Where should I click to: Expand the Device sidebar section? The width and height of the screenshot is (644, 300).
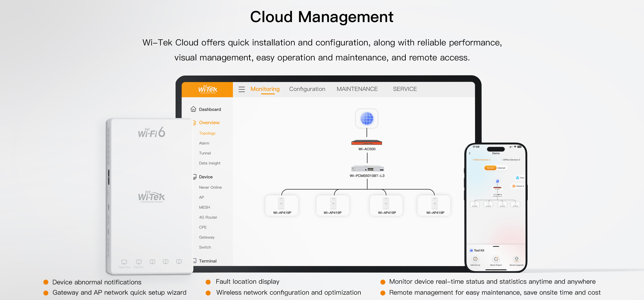(205, 177)
